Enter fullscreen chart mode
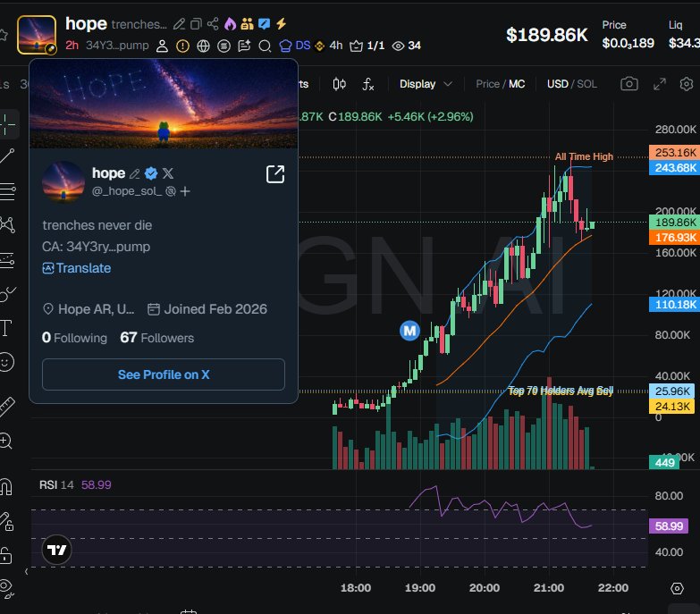This screenshot has height=614, width=700. pos(660,84)
